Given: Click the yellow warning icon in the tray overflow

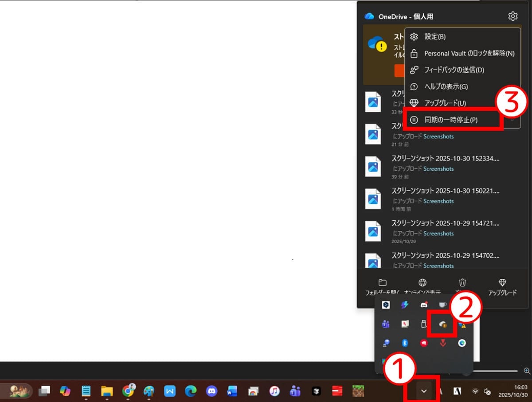Looking at the screenshot, I should click(464, 325).
